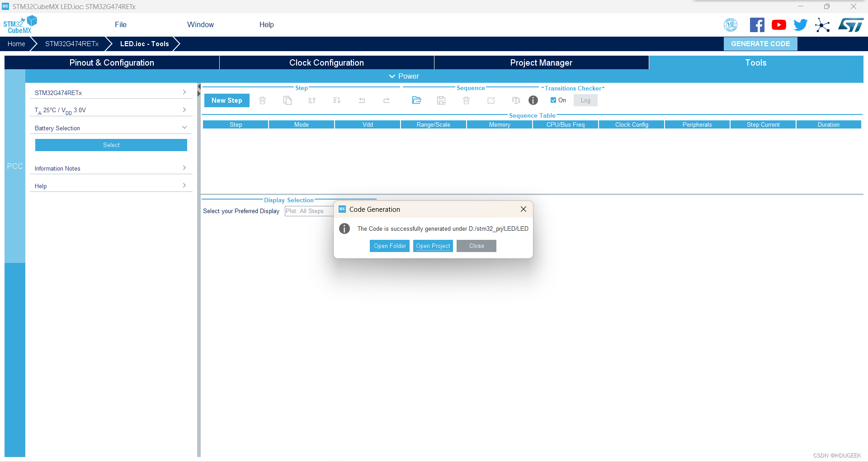Screen dimensions: 868x462
Task: Go to Home breadcrumb
Action: 16,43
